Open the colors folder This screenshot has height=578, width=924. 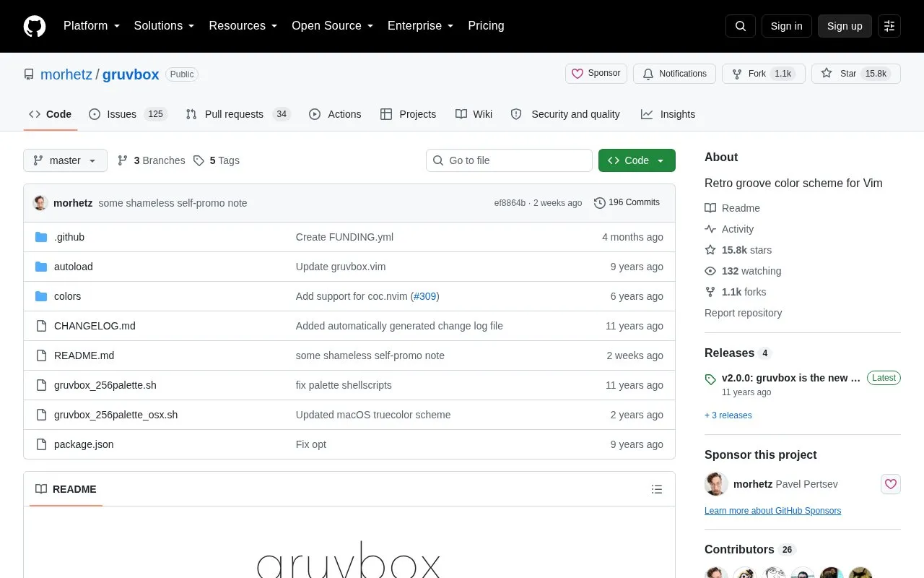(x=68, y=296)
